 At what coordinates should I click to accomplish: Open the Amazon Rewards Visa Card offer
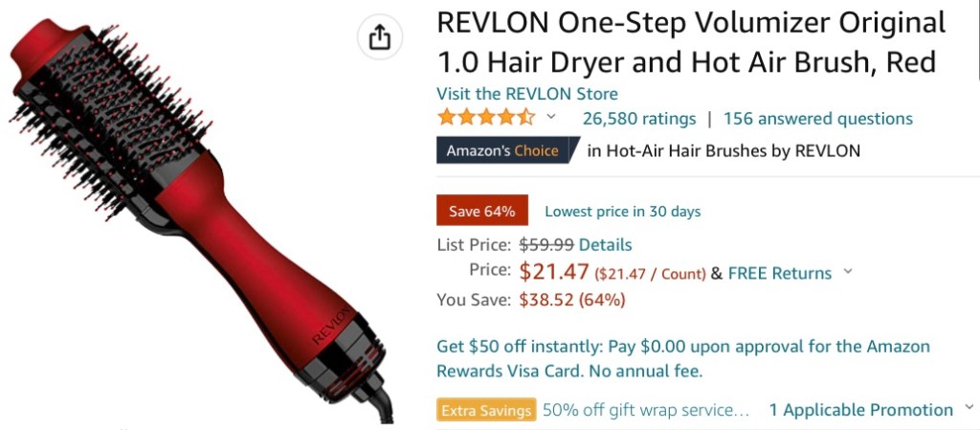[x=682, y=359]
